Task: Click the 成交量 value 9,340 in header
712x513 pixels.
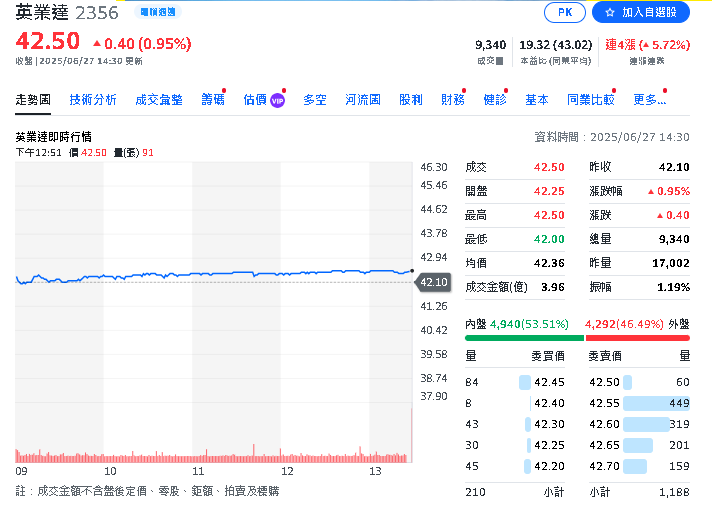Action: click(490, 45)
